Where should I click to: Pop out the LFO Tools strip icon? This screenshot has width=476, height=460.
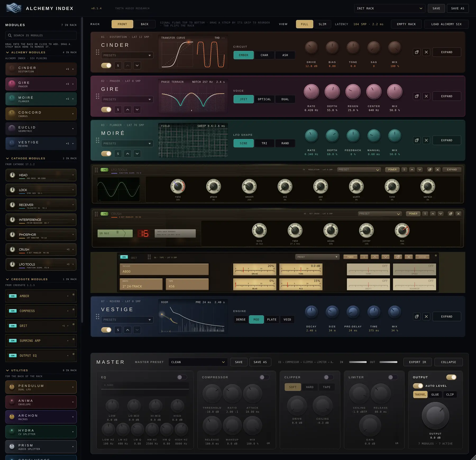click(x=430, y=170)
